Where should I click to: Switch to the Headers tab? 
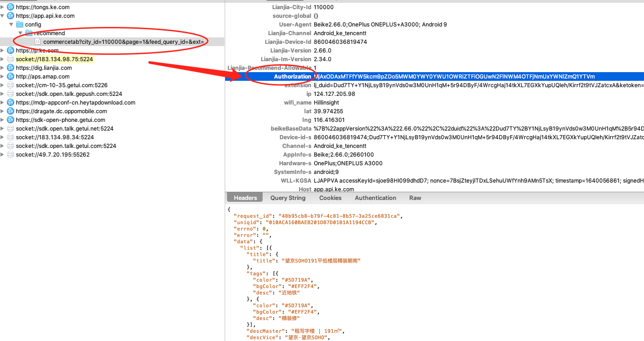pos(245,198)
